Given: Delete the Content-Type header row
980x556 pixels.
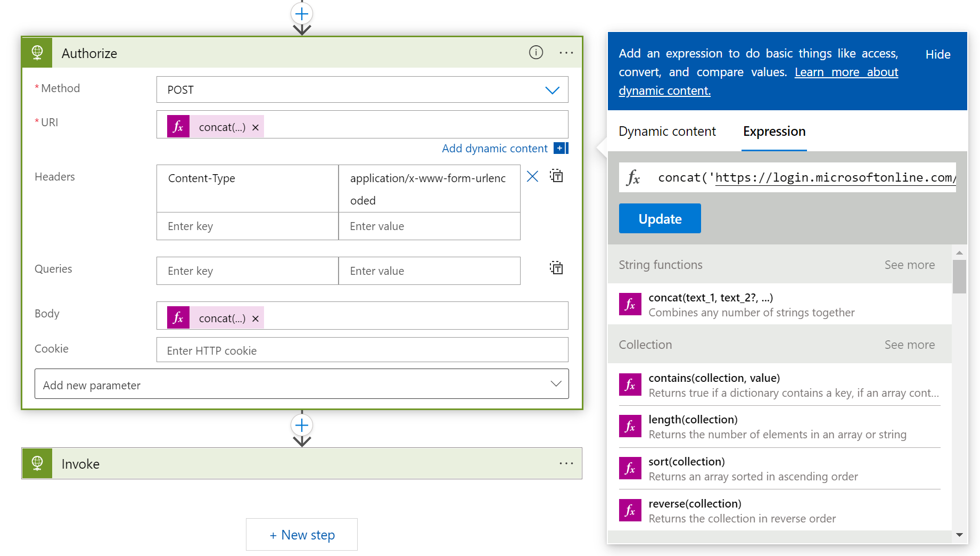Looking at the screenshot, I should [532, 176].
